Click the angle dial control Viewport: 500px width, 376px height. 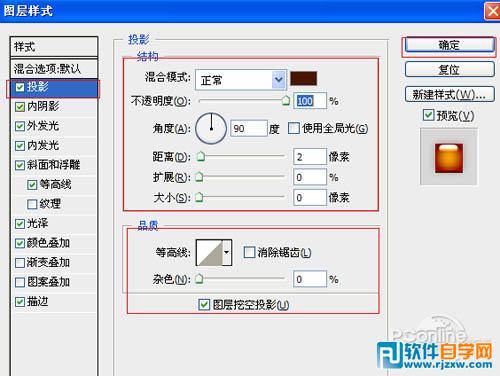point(211,128)
